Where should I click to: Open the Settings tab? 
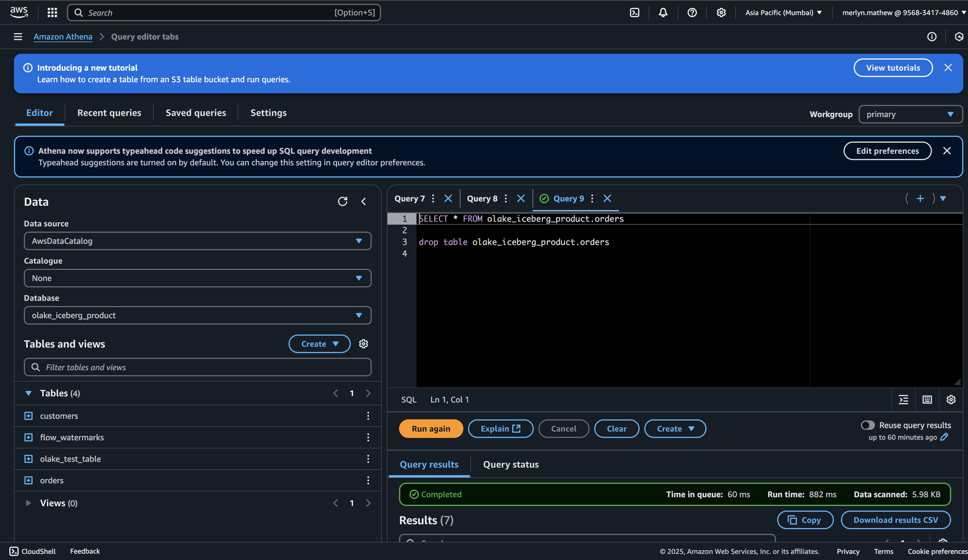tap(268, 113)
